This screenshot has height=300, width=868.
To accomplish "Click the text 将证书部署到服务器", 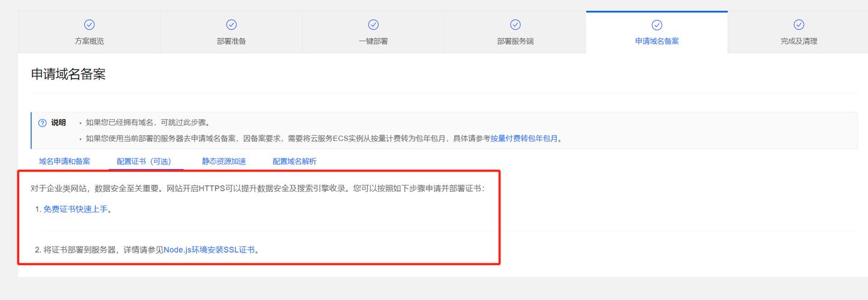I will click(x=80, y=250).
